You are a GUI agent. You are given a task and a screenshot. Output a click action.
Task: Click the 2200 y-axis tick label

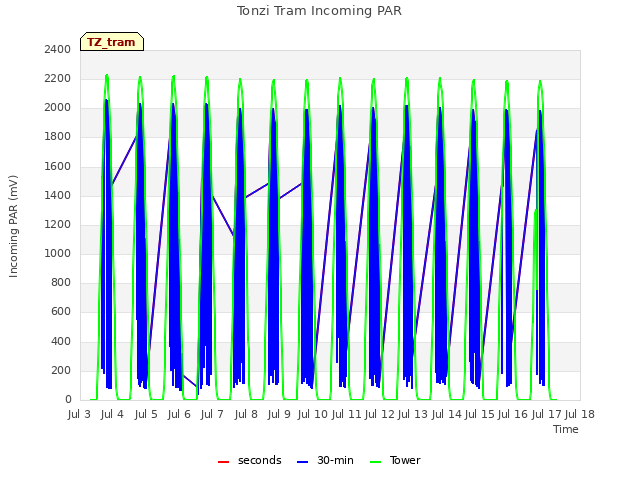58,78
